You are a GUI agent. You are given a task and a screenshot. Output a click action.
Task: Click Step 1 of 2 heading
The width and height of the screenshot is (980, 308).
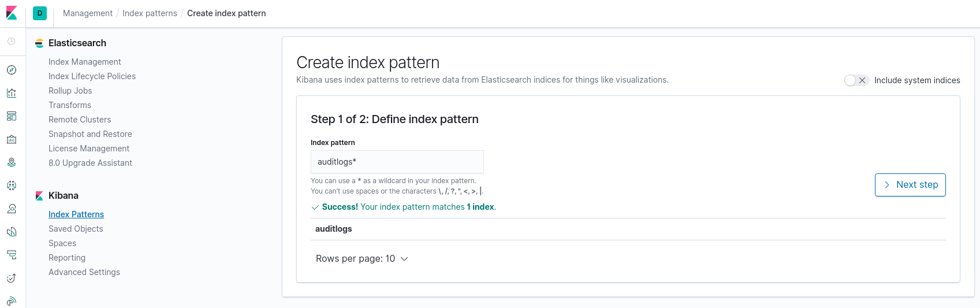pos(394,119)
